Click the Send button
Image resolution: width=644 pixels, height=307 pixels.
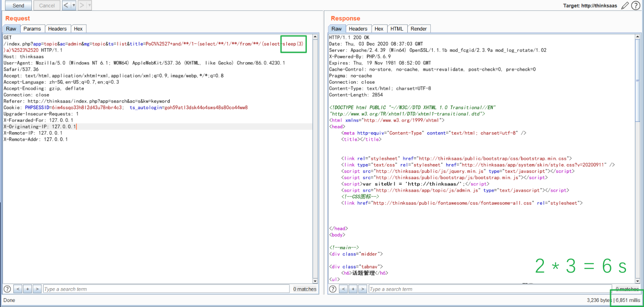click(x=18, y=5)
